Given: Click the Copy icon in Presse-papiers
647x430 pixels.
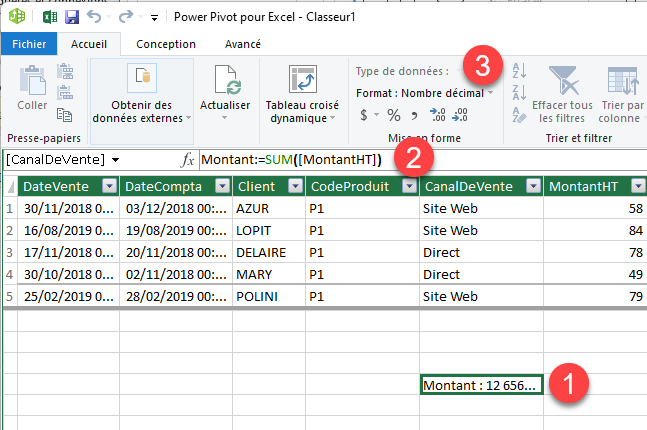Looking at the screenshot, I should [x=64, y=115].
